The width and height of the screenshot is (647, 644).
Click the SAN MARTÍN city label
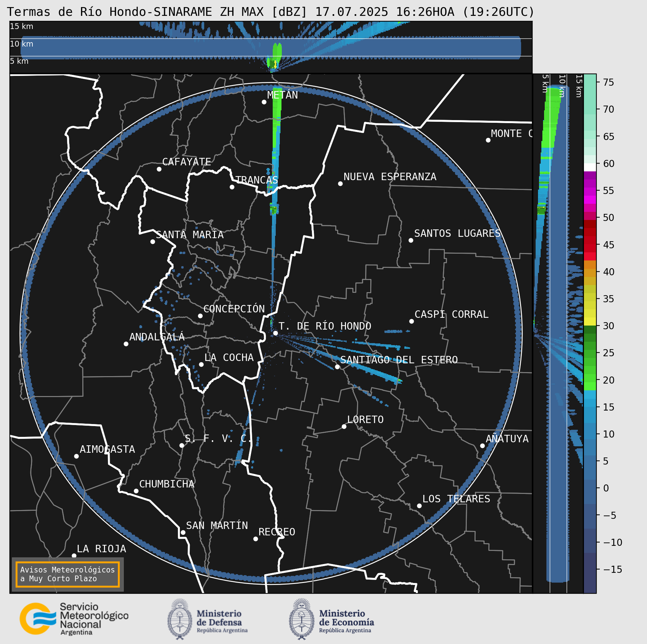click(x=217, y=526)
